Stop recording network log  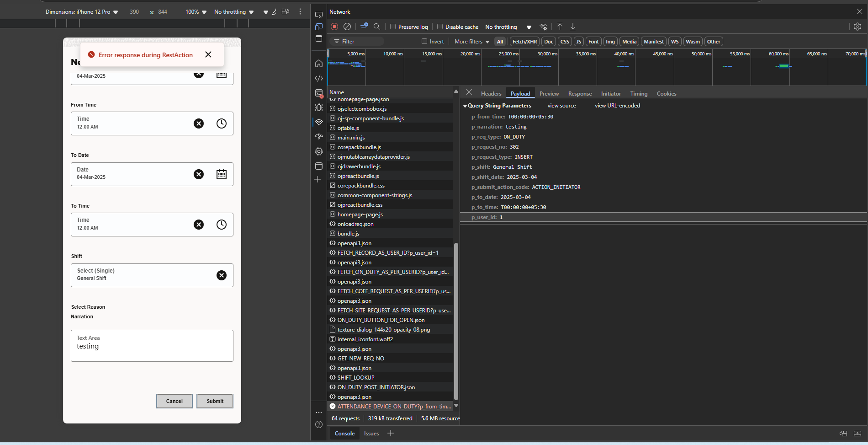[x=334, y=27]
